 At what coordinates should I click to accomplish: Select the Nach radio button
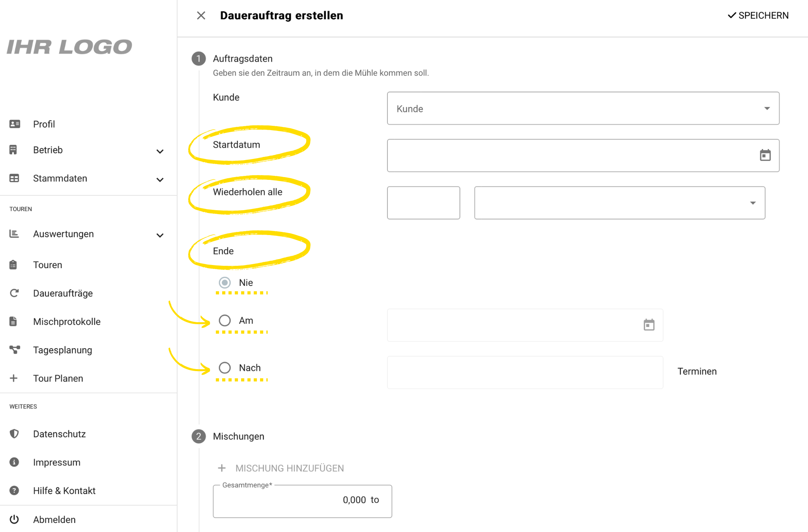[x=224, y=368]
